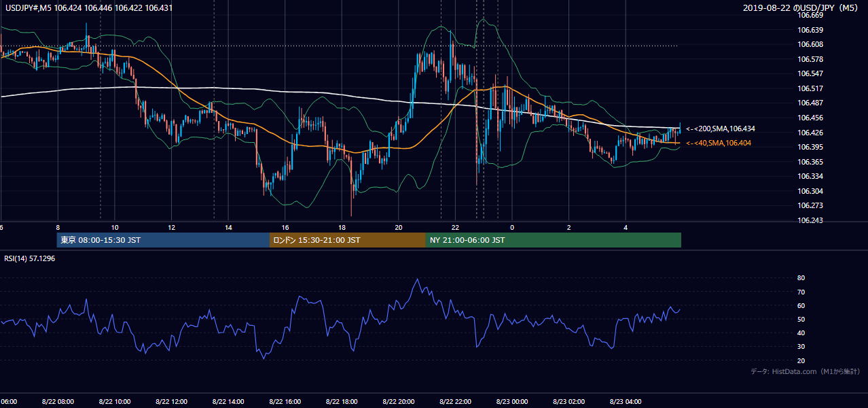Screen dimensions: 868x408
Task: Click the '8/22 08:00' date axis label
Action: tap(58, 401)
